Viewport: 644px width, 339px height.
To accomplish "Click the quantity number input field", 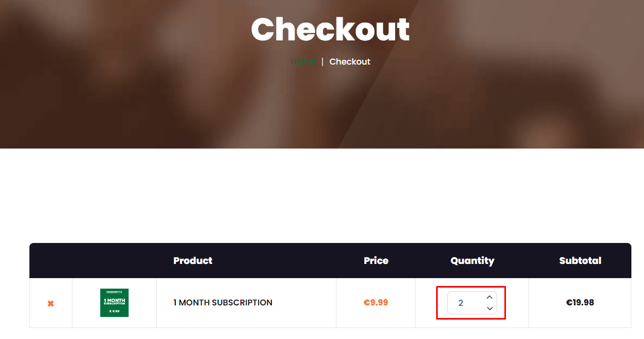I will click(464, 303).
